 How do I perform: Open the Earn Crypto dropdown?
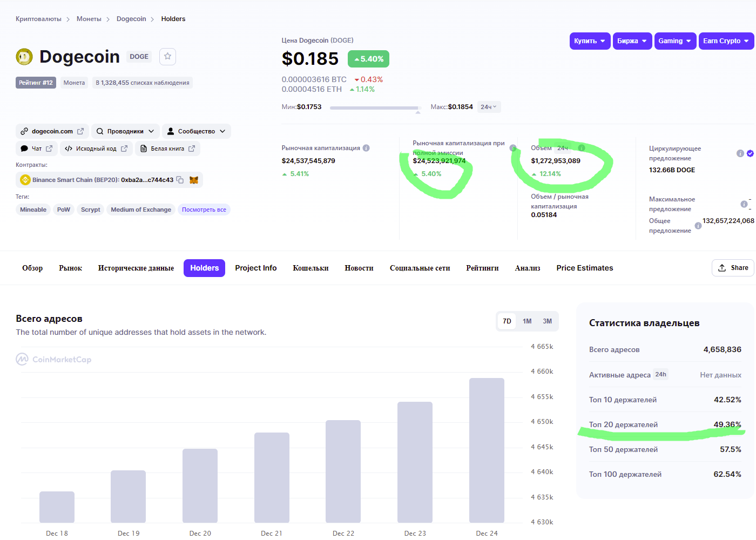coord(726,41)
